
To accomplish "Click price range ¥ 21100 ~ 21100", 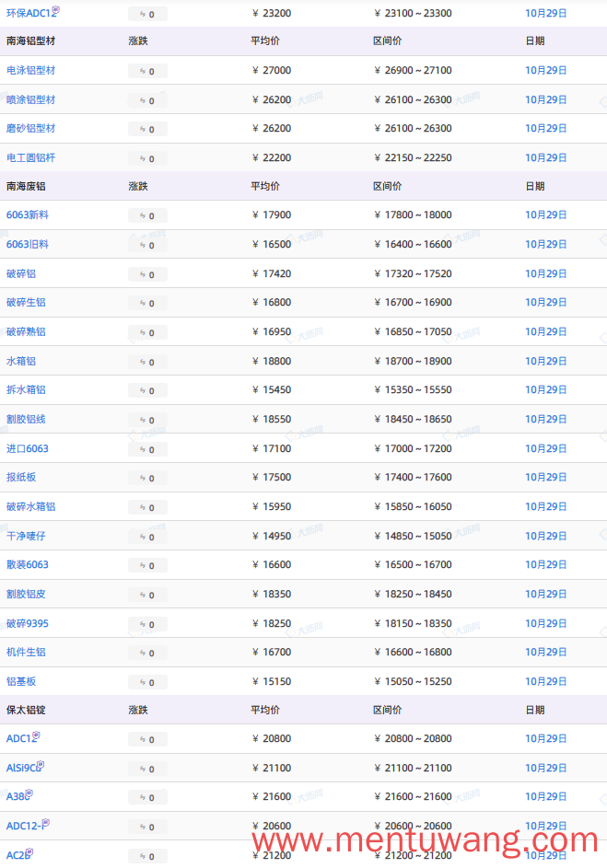I will [414, 768].
